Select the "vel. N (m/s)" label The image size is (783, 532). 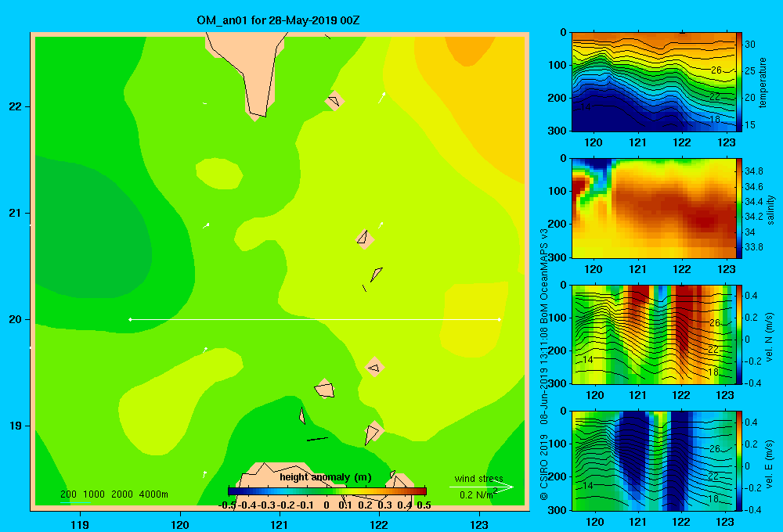pyautogui.click(x=770, y=337)
